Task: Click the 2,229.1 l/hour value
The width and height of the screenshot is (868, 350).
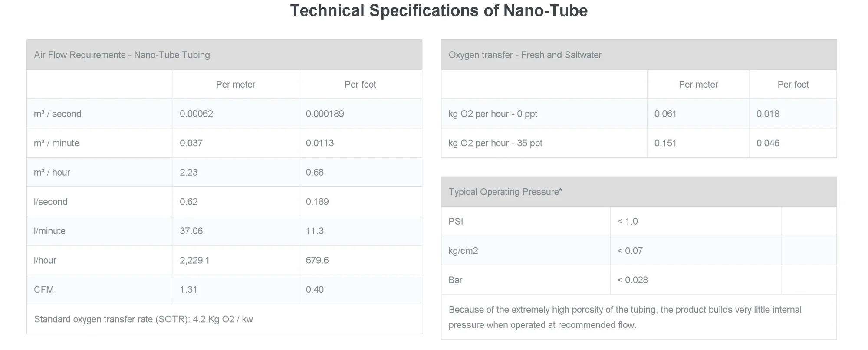Action: pos(195,261)
